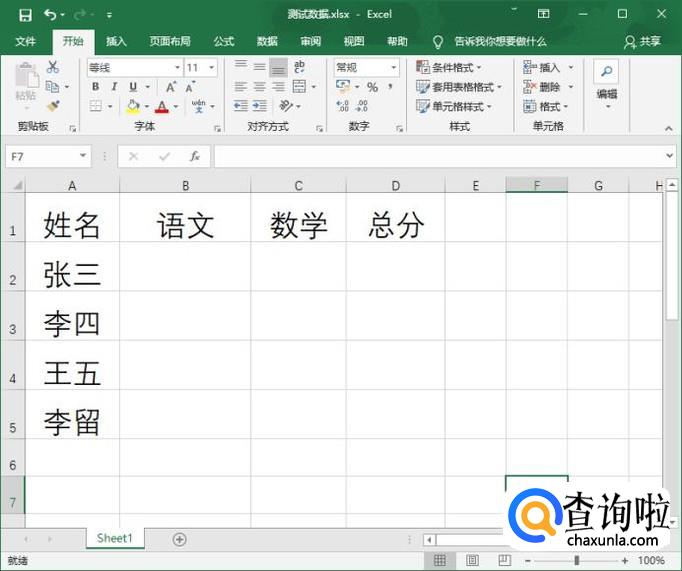Switch to the 视图 tab
Image resolution: width=682 pixels, height=571 pixels.
[354, 41]
